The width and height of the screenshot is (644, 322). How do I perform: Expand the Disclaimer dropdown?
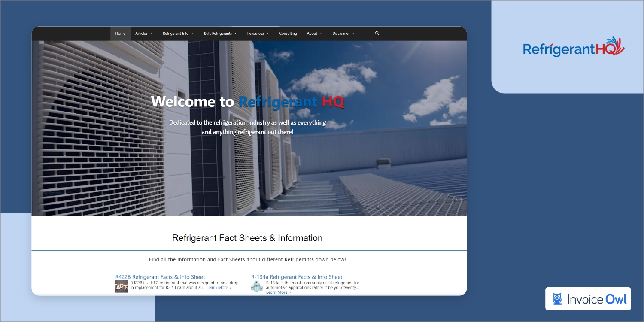(x=343, y=33)
